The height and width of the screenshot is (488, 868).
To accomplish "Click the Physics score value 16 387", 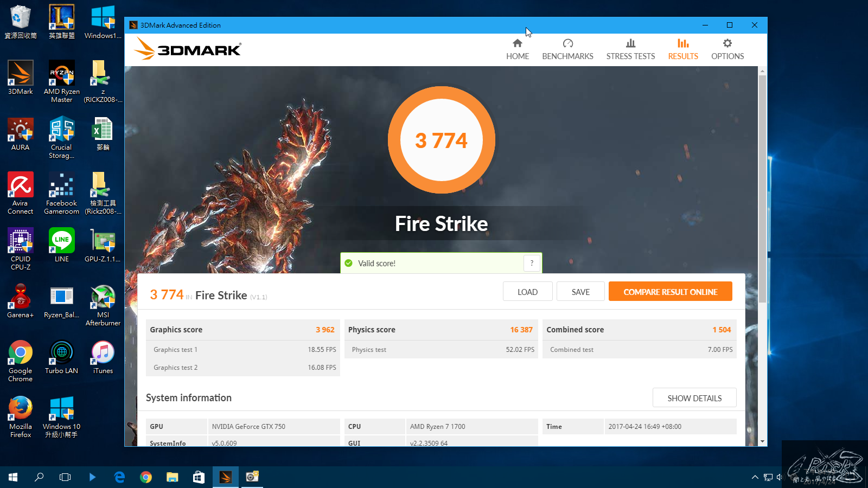I will coord(521,330).
